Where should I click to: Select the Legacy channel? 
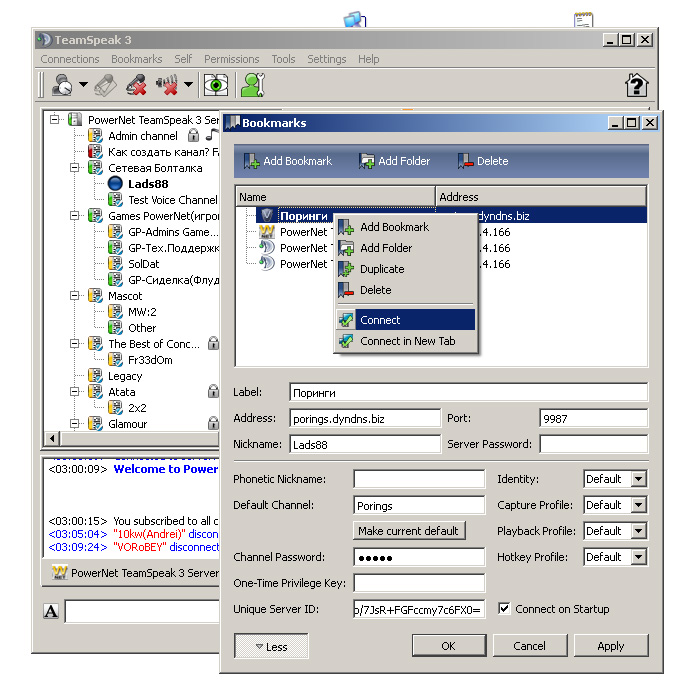[125, 376]
